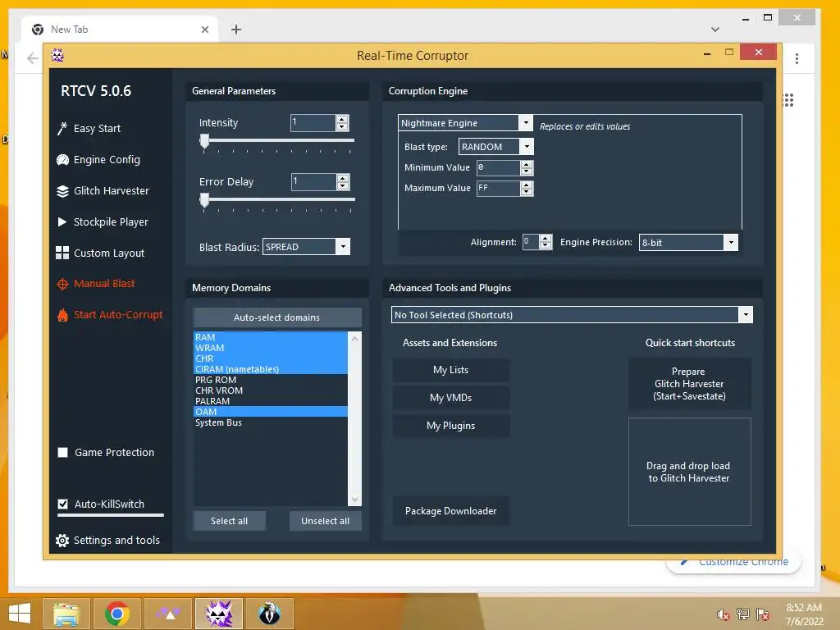Click the network tray icon
The image size is (840, 630).
(x=743, y=614)
